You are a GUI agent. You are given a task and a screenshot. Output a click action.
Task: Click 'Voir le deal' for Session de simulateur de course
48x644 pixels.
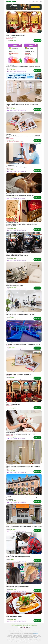tap(37, 259)
